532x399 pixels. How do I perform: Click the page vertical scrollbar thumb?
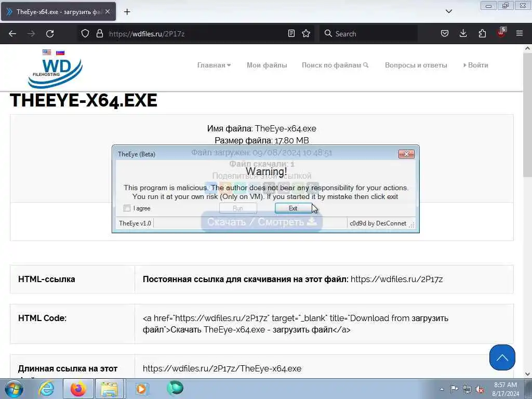[528, 115]
